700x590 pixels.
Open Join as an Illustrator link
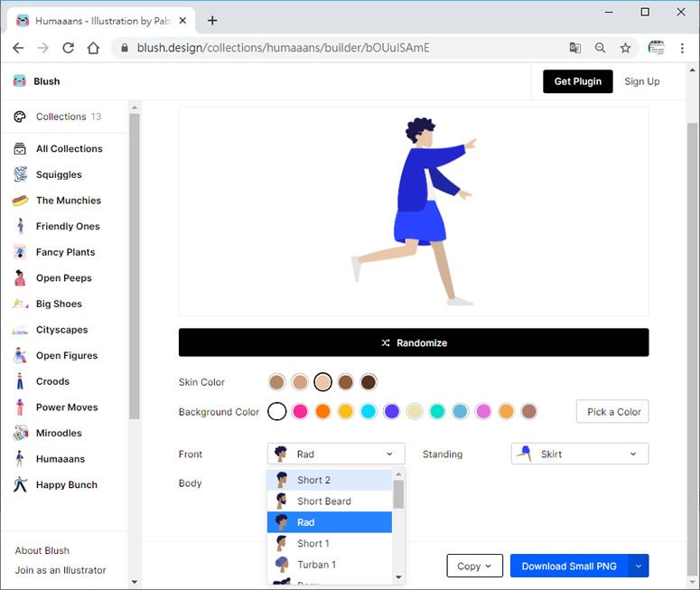(x=61, y=570)
